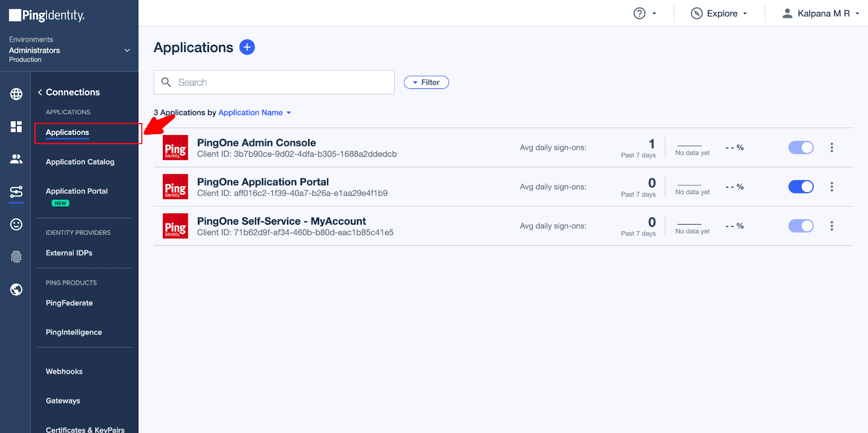Image resolution: width=868 pixels, height=433 pixels.
Task: Open Application Catalog in the sidebar
Action: (80, 162)
